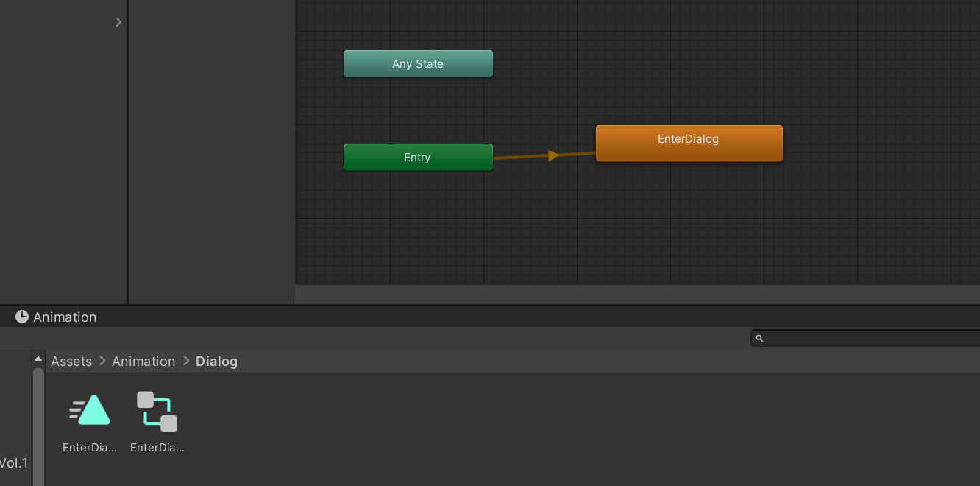
Task: Navigate to Assets in breadcrumb
Action: 71,362
